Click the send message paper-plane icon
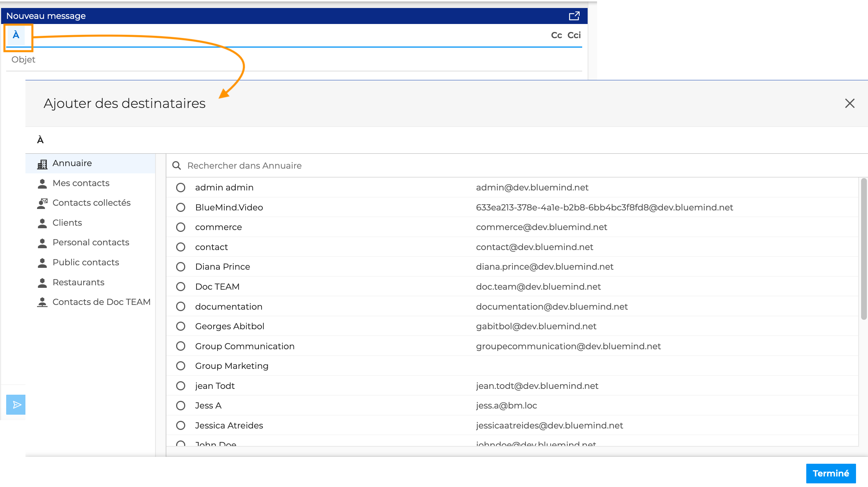Screen dimensions: 868x487 pyautogui.click(x=16, y=405)
